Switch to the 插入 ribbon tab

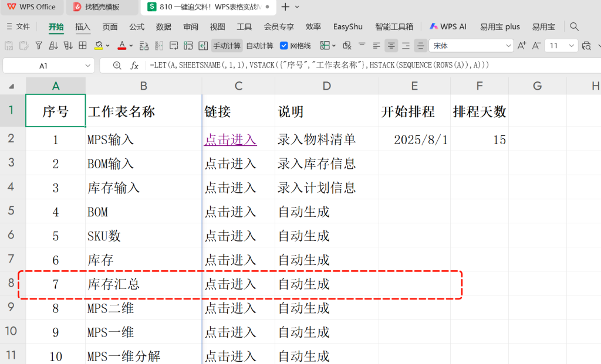click(83, 26)
